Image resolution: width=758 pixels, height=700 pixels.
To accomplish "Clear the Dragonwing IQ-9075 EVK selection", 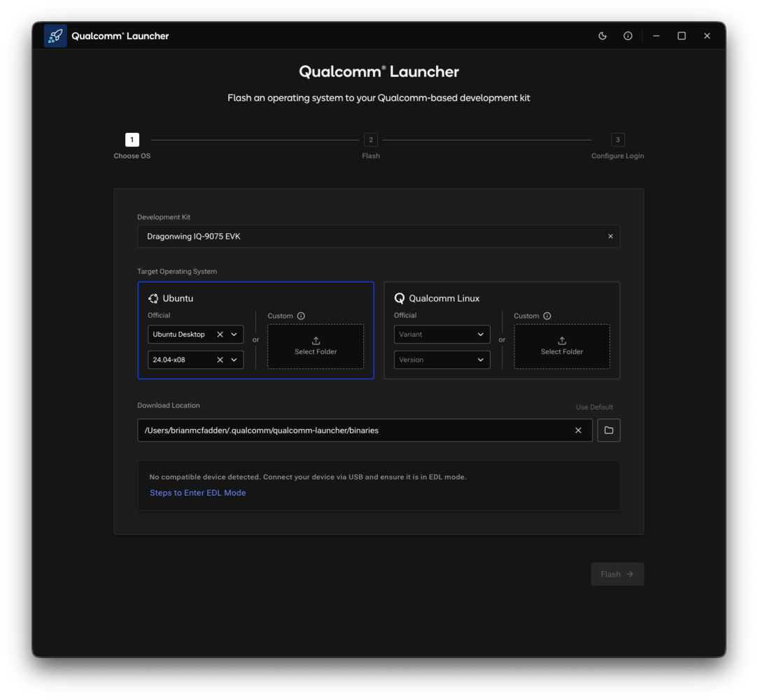I will tap(610, 237).
